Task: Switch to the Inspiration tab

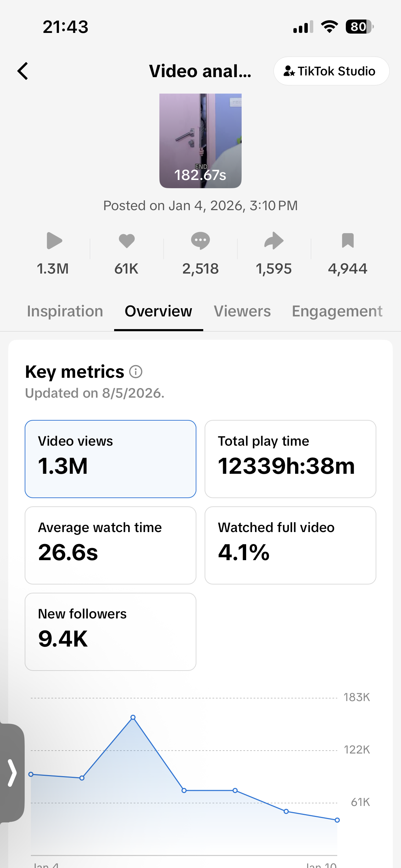Action: tap(65, 311)
